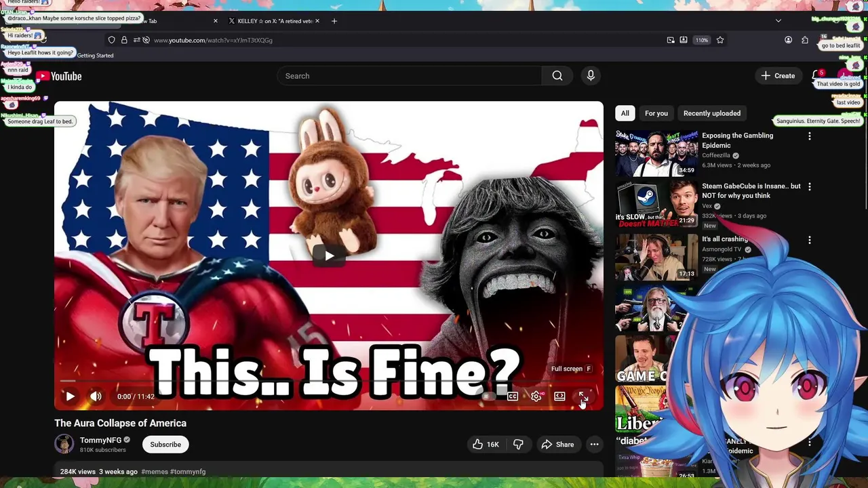Open the list all tabs dropdown arrow
Screen dimensions: 868x488
click(x=778, y=21)
